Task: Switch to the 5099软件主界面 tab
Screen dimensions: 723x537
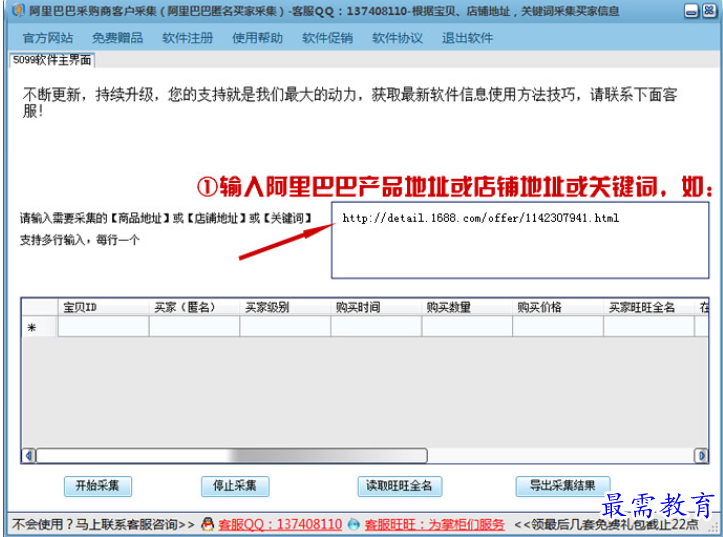Action: pos(52,60)
